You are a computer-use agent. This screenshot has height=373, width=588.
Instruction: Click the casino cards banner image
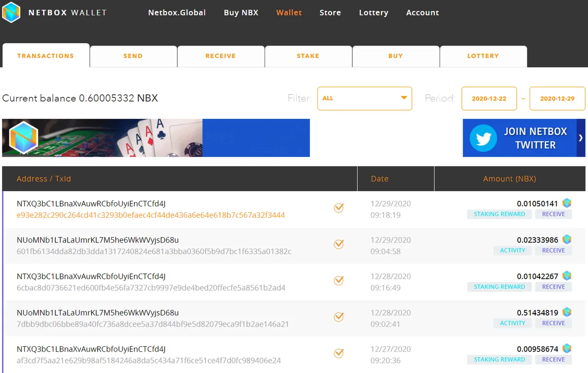(156, 138)
